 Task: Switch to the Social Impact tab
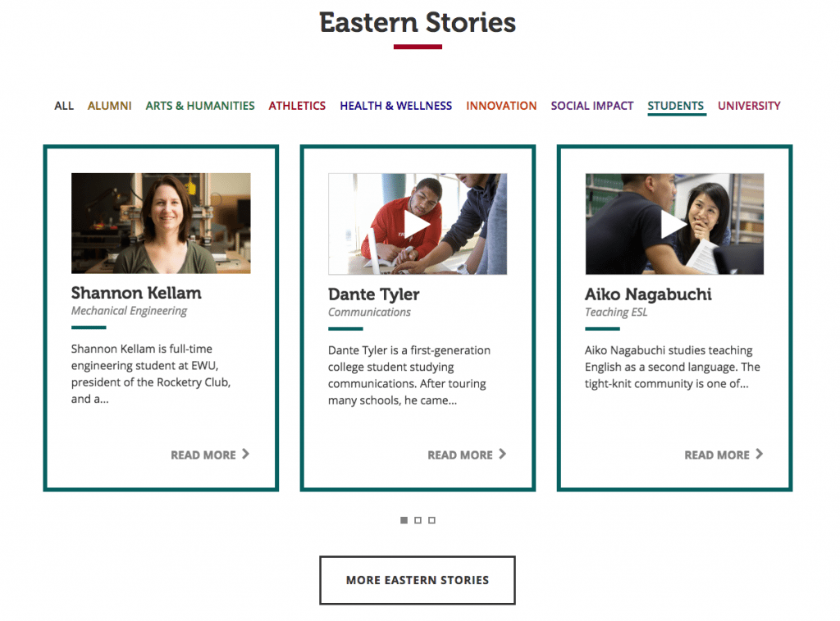click(x=592, y=106)
